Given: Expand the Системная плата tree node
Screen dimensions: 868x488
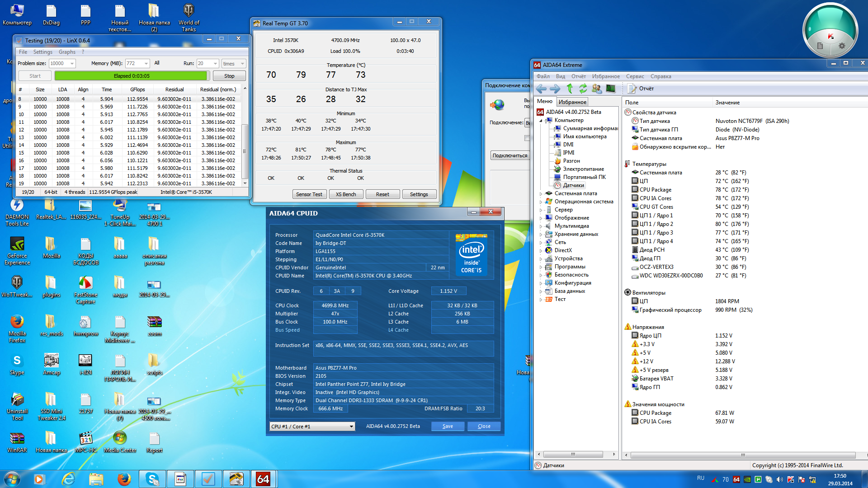Looking at the screenshot, I should [541, 194].
